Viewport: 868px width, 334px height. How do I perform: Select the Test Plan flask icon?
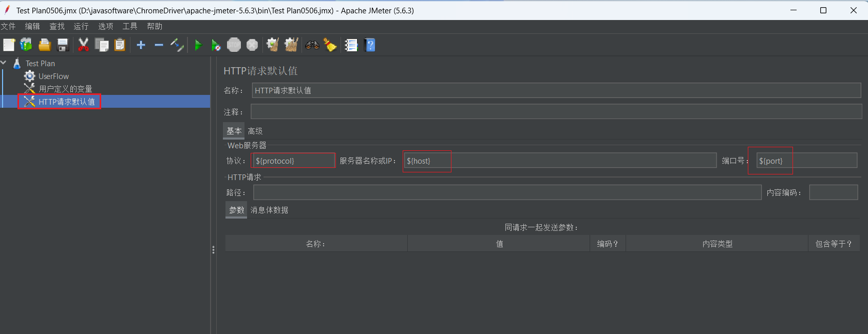[x=17, y=63]
